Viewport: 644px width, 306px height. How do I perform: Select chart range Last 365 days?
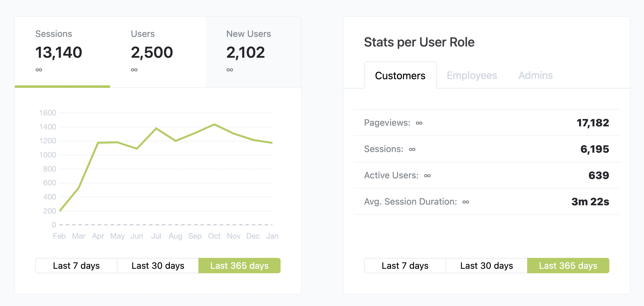(239, 266)
